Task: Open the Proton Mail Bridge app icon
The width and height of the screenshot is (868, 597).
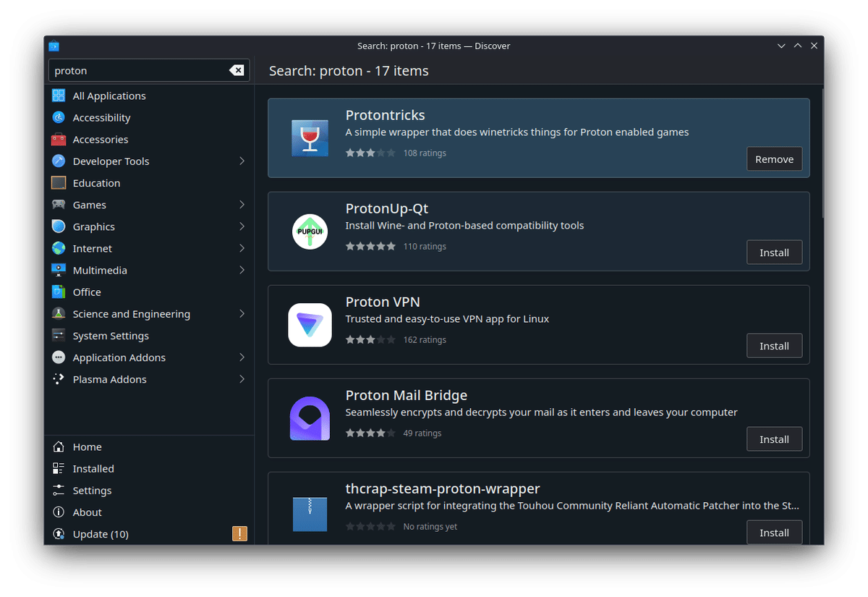Action: [310, 418]
